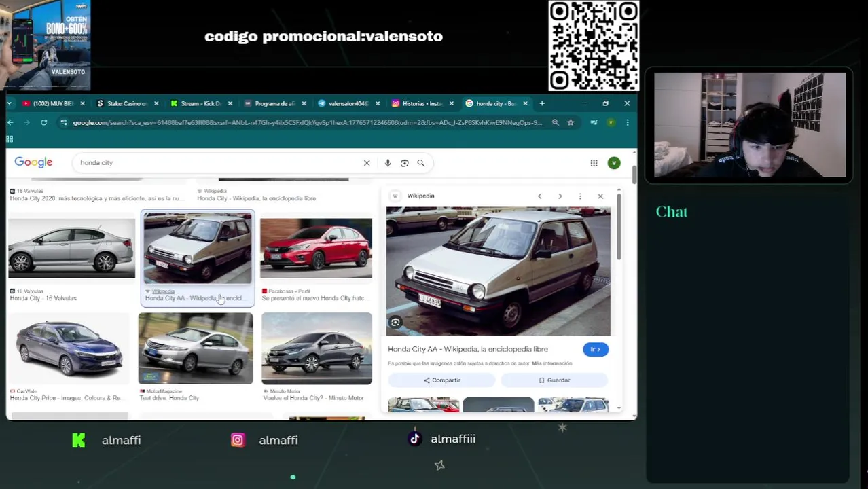
Task: Show next image in preview panel
Action: (560, 196)
